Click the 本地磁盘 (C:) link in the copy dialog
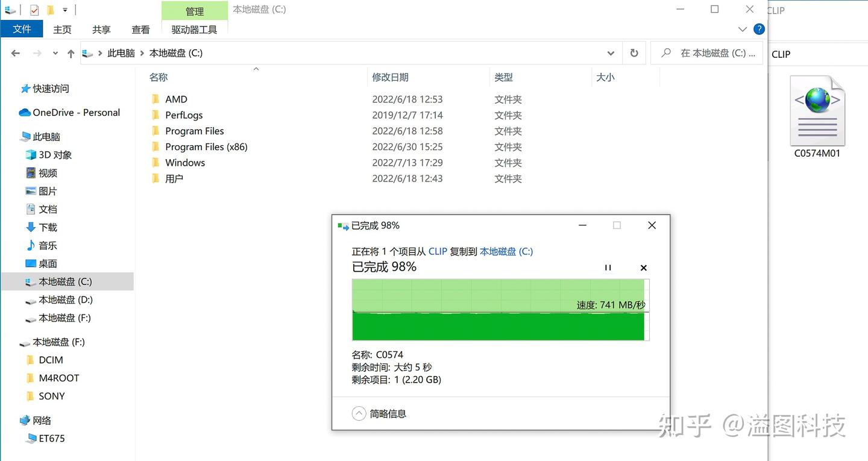The height and width of the screenshot is (461, 868). 506,251
